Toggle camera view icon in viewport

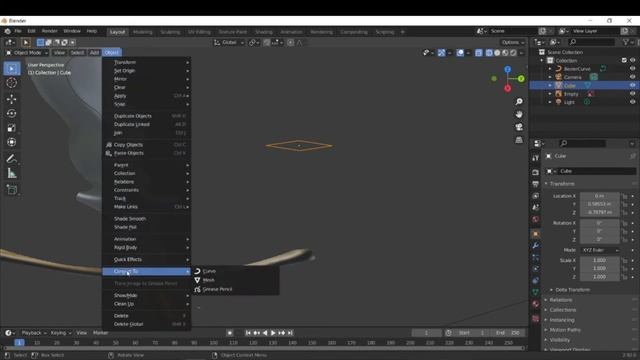click(519, 127)
